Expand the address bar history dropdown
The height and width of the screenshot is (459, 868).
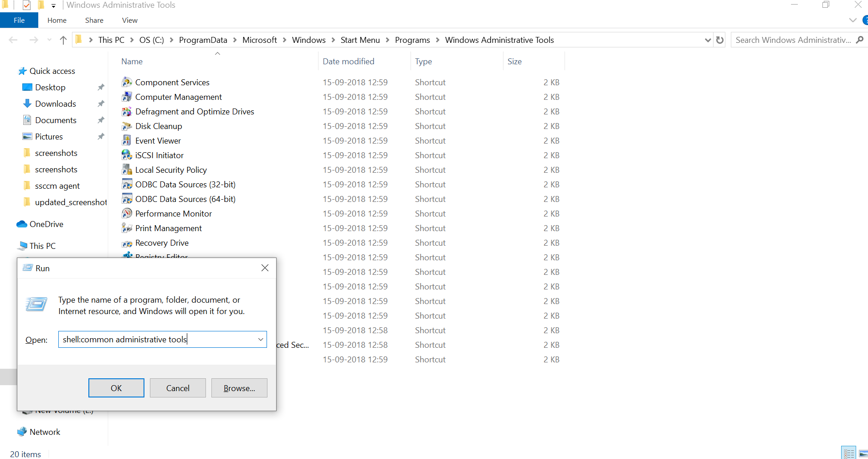(x=707, y=40)
